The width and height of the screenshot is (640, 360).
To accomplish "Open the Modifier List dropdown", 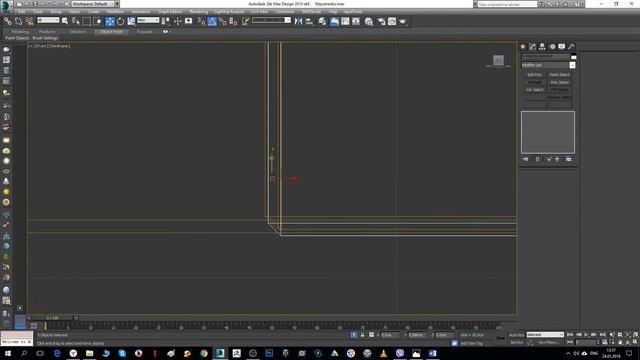I will pos(548,65).
